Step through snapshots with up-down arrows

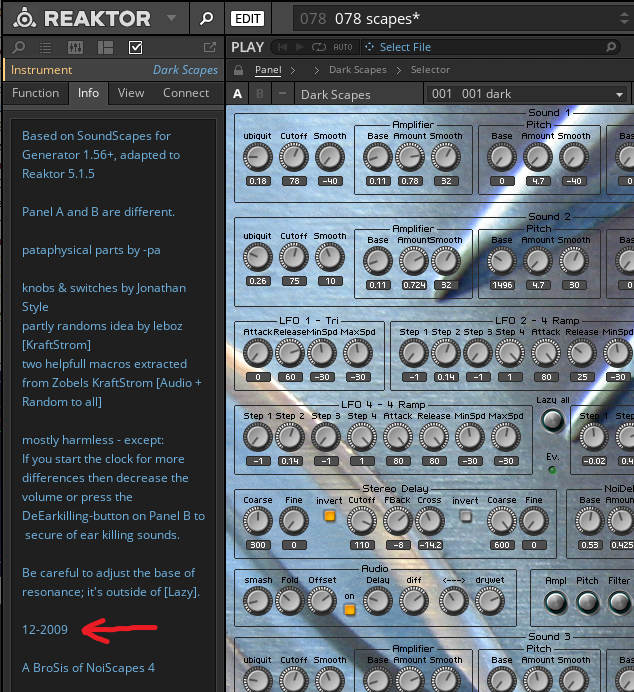coord(624,18)
